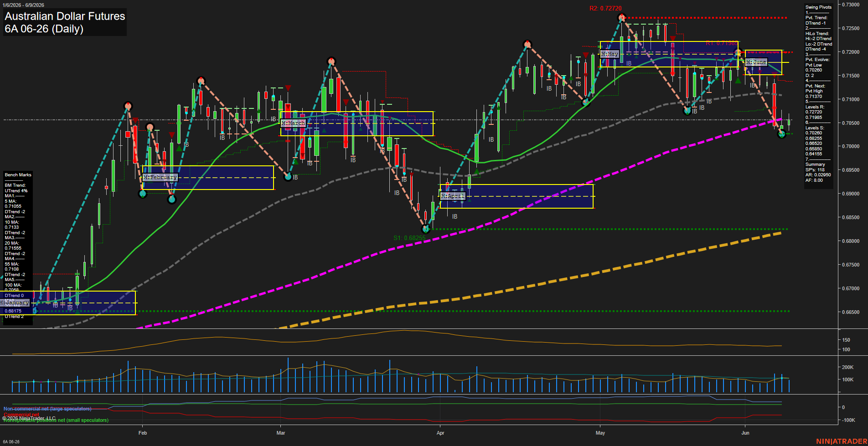
Task: Click the 'Nonreportable positions net (small speculators)' legend
Action: coord(56,420)
